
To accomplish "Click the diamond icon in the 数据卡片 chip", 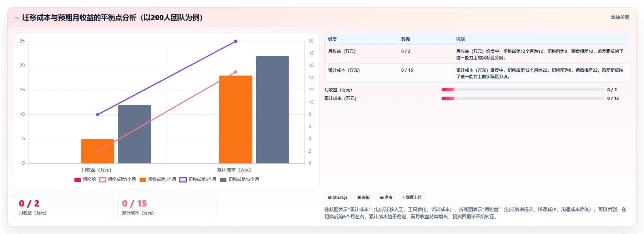I will [x=404, y=197].
